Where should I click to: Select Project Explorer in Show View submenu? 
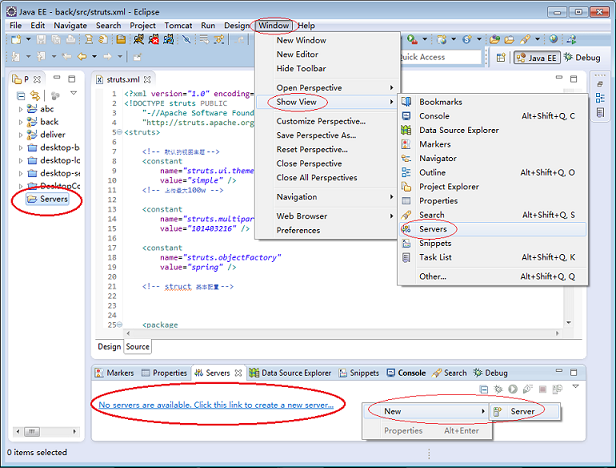coord(493,187)
